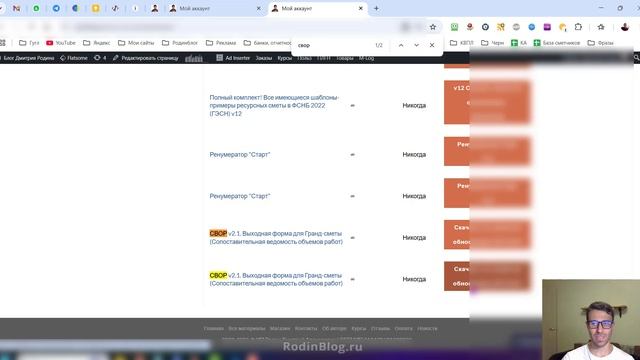Image resolution: width=640 pixels, height=360 pixels.
Task: Open Магазин footer link
Action: (x=280, y=329)
